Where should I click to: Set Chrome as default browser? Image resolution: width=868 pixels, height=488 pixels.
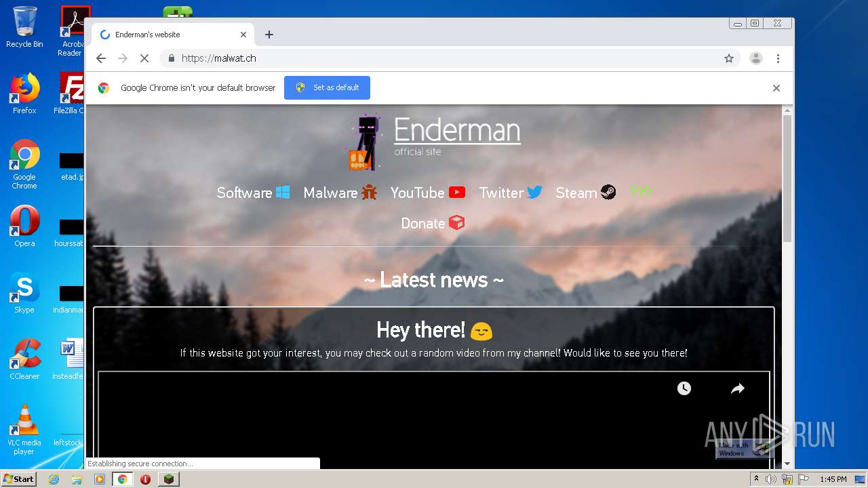point(327,87)
